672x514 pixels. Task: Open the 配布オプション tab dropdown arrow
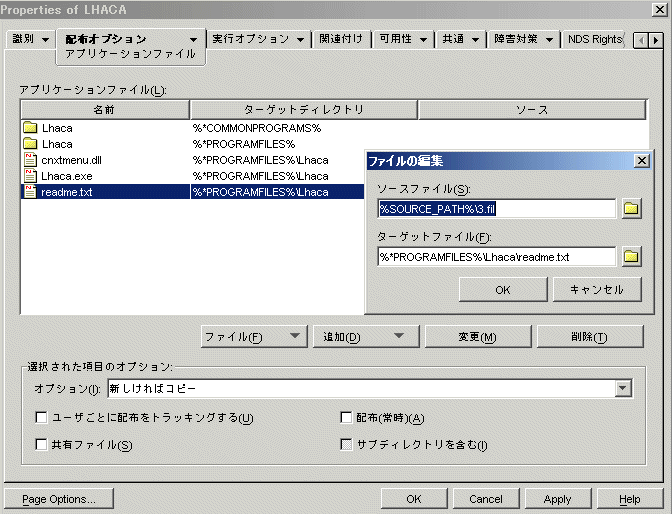point(194,40)
